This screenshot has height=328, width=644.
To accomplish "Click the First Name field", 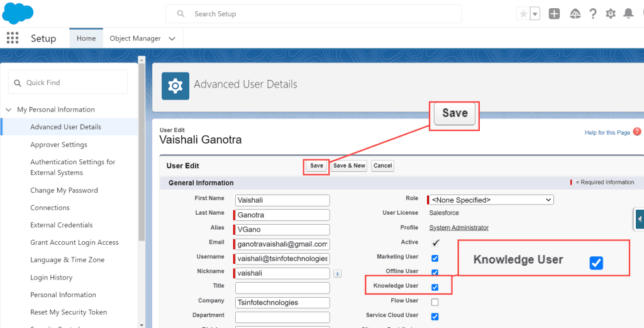I will click(282, 200).
